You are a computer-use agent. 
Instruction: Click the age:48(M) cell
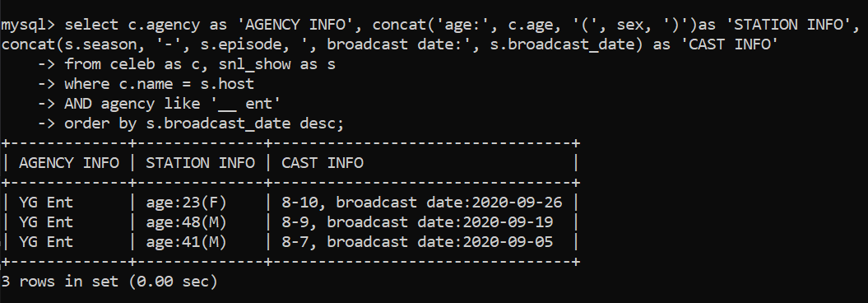coord(187,222)
